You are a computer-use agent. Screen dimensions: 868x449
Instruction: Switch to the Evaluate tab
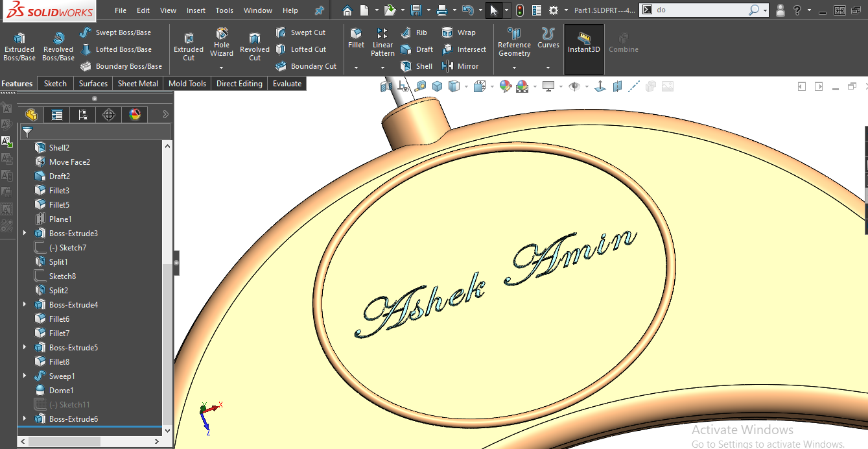click(x=287, y=84)
